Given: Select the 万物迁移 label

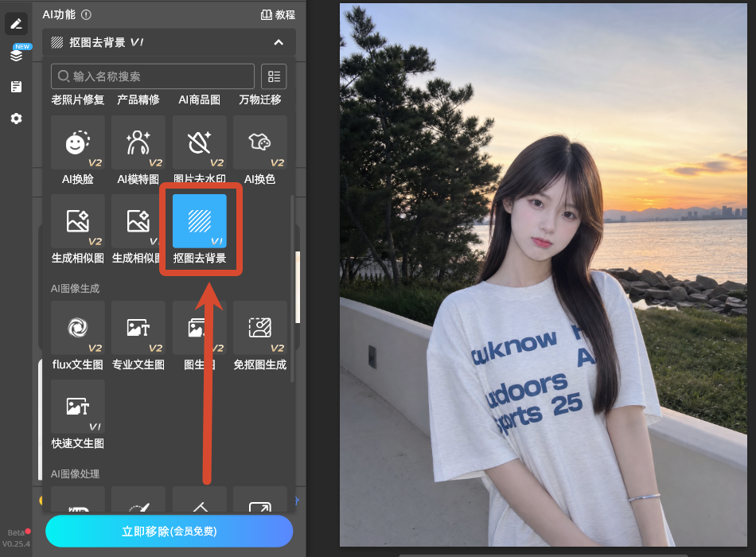Looking at the screenshot, I should tap(260, 99).
